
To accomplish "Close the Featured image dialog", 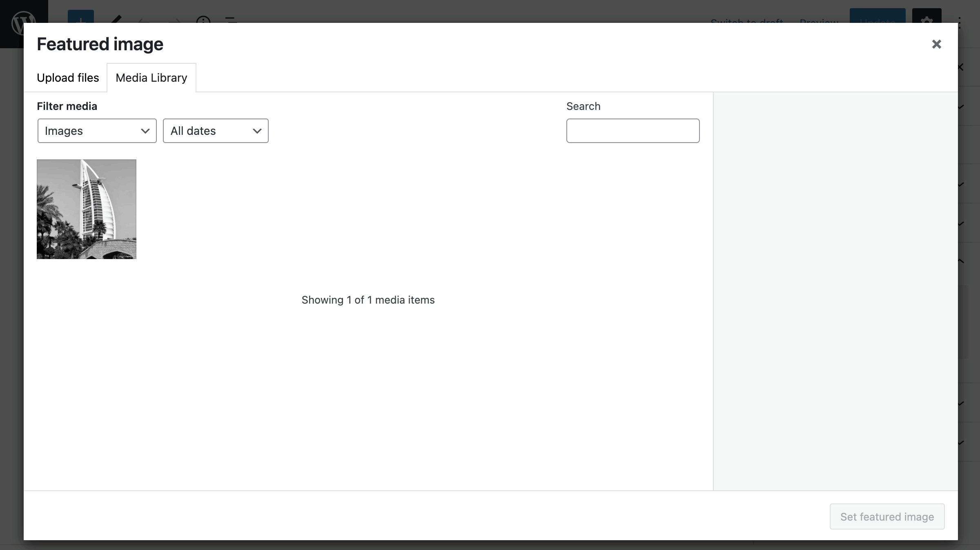I will click(x=936, y=44).
